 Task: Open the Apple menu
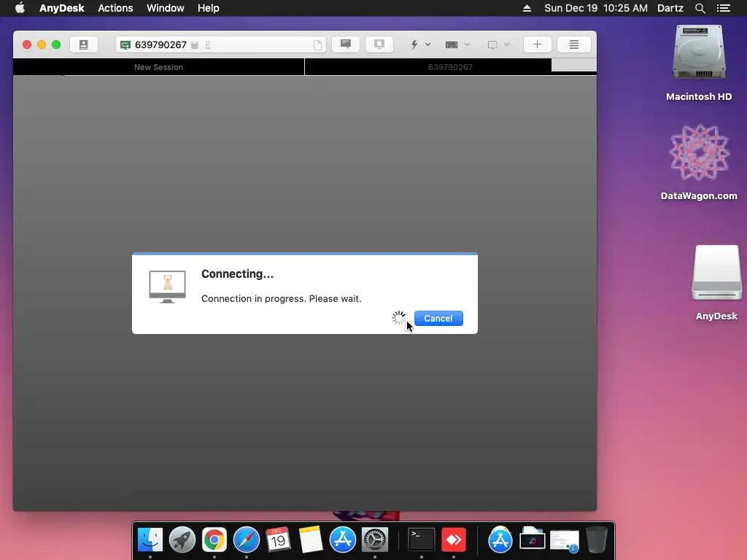tap(20, 8)
